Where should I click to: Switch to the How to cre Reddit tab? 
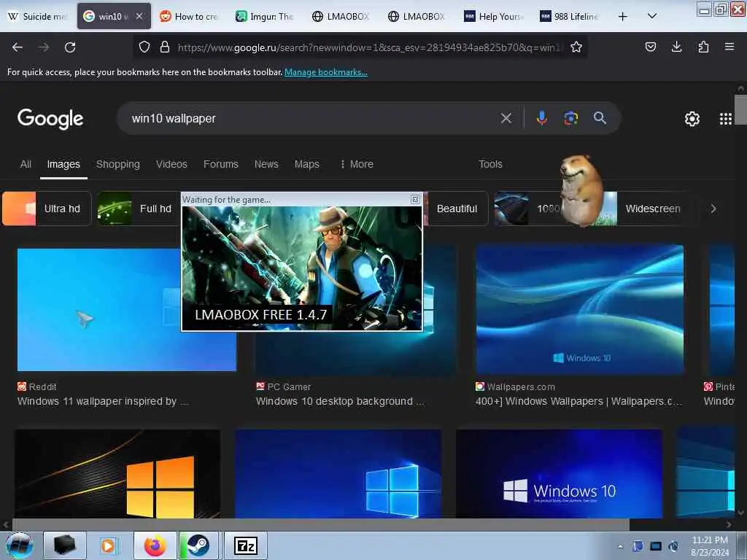pyautogui.click(x=190, y=16)
